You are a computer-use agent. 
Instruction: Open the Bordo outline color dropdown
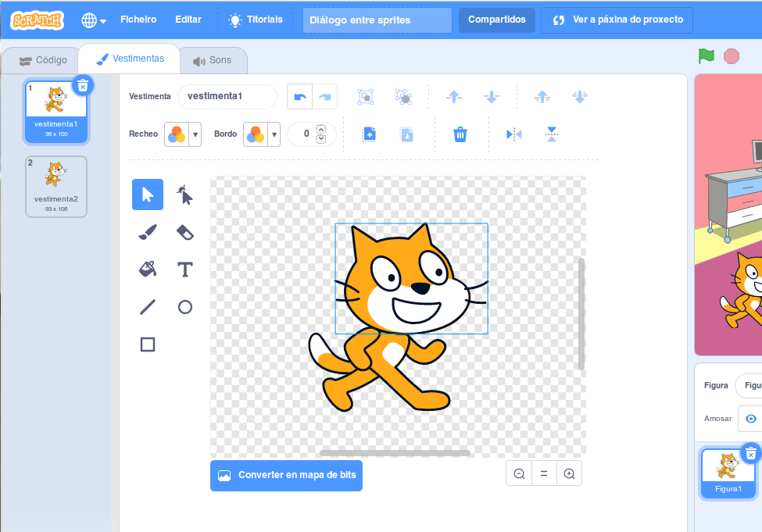click(275, 134)
